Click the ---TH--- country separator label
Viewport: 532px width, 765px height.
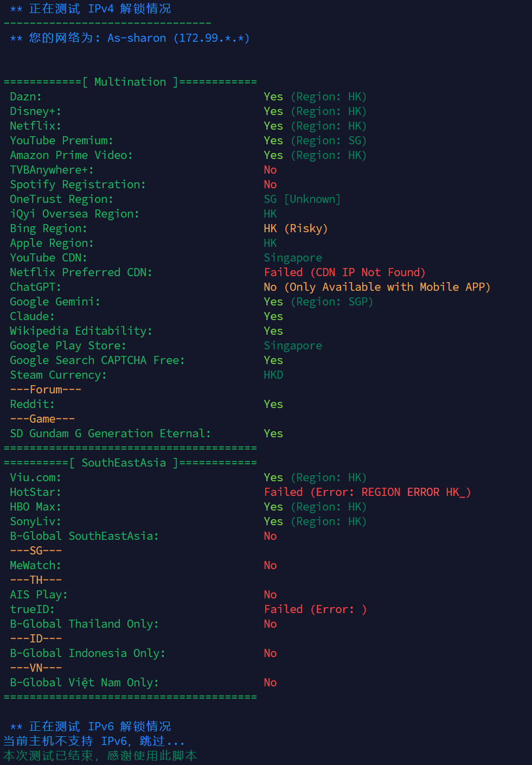pyautogui.click(x=36, y=580)
